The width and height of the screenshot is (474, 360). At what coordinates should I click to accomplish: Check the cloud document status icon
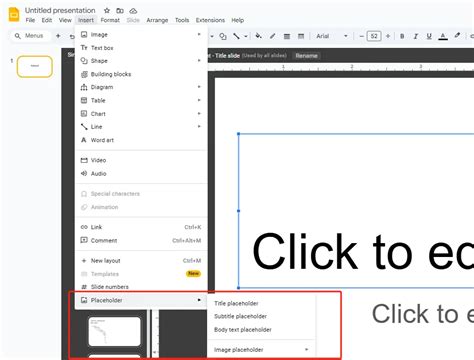[133, 11]
